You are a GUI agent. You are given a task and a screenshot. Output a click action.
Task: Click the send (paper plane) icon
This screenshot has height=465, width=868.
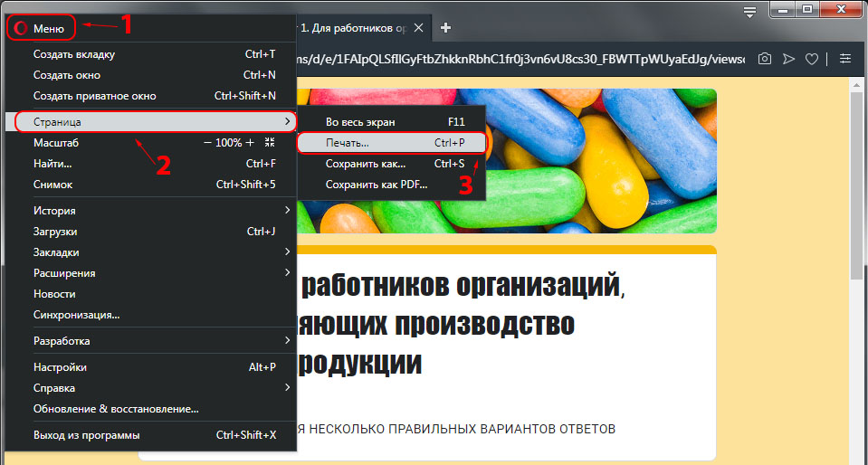tap(788, 59)
